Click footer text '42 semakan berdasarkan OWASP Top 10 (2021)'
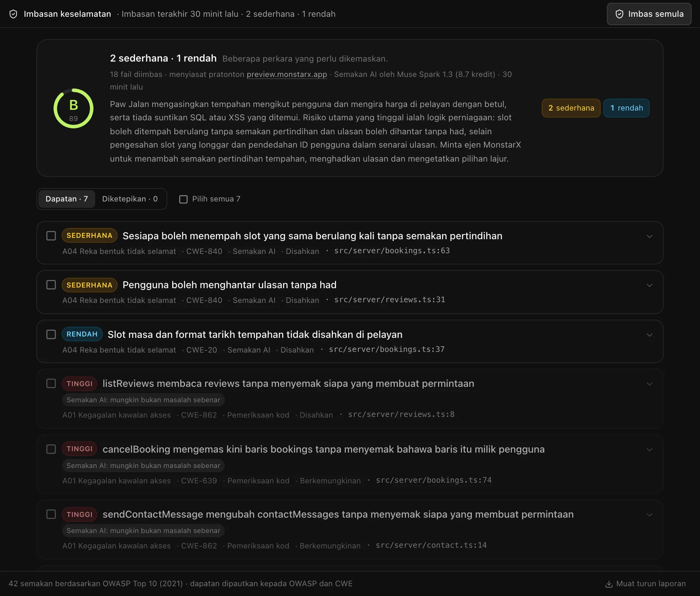700x596 pixels. (96, 584)
